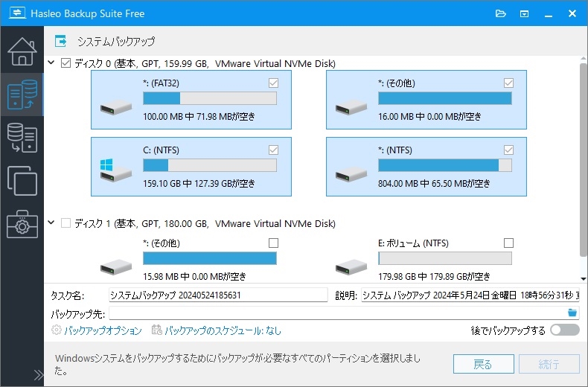Toggle the ディスク 1 checkbox
588x387 pixels.
pyautogui.click(x=65, y=223)
